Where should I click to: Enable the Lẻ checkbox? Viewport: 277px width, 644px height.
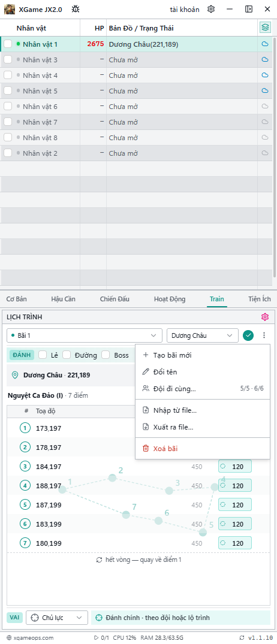pyautogui.click(x=43, y=355)
